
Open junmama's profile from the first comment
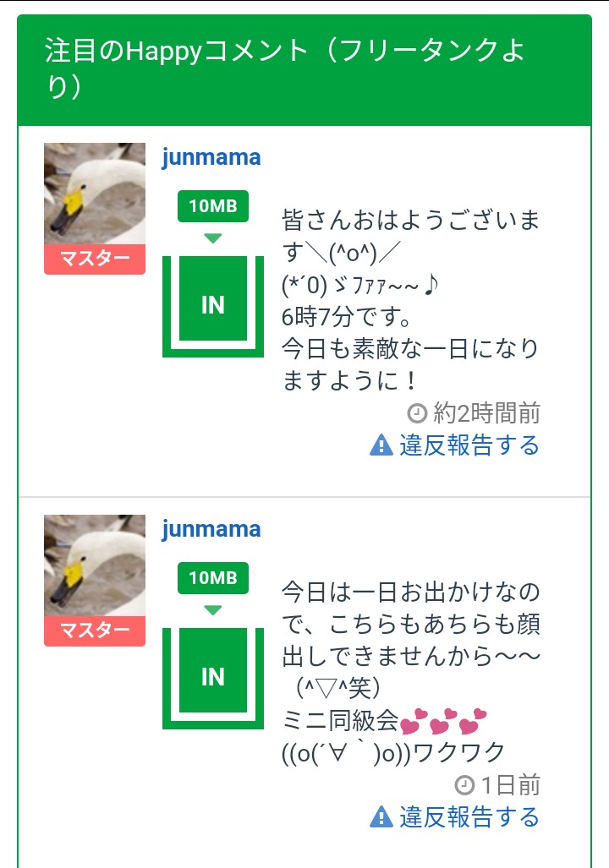click(x=211, y=157)
